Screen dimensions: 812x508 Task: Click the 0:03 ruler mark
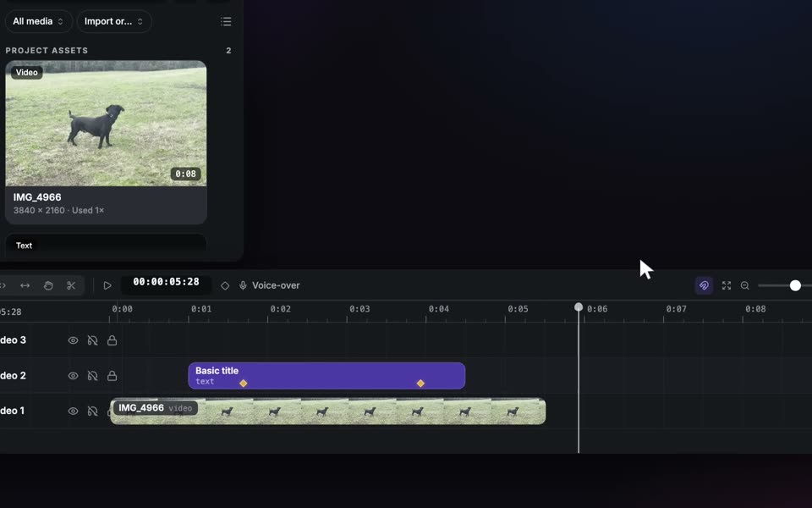point(359,309)
